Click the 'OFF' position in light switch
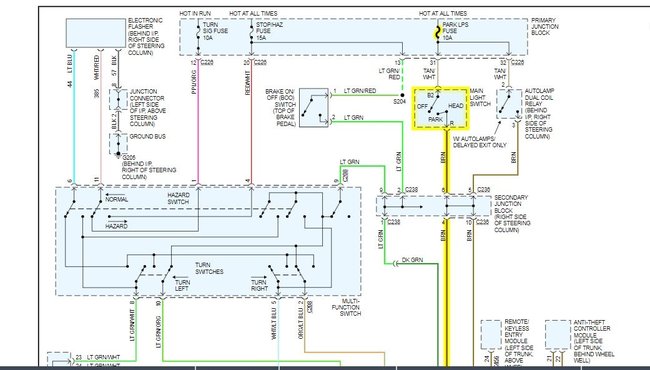The width and height of the screenshot is (650, 370). pyautogui.click(x=422, y=106)
